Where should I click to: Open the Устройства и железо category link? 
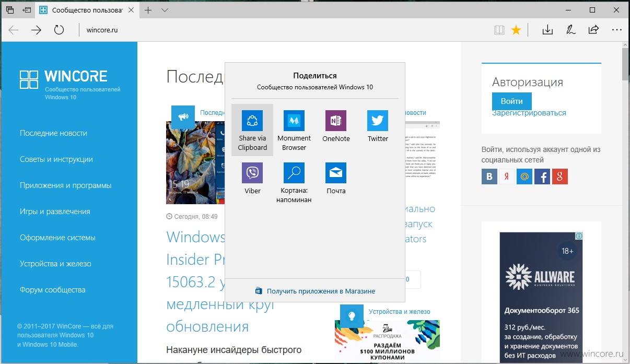pos(400,312)
